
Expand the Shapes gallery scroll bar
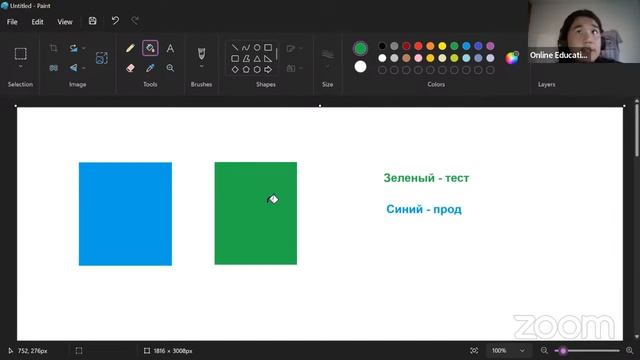(276, 54)
